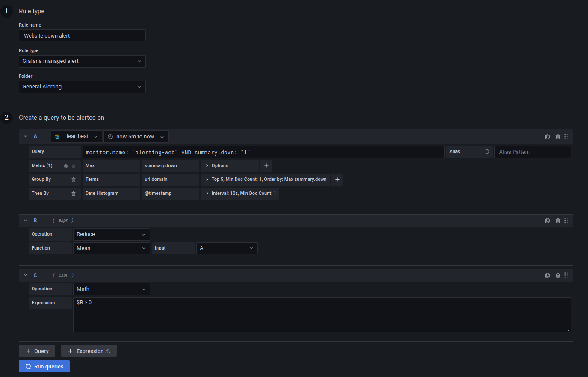This screenshot has width=588, height=377.
Task: Grab the drag handle of expression B
Action: click(x=566, y=220)
